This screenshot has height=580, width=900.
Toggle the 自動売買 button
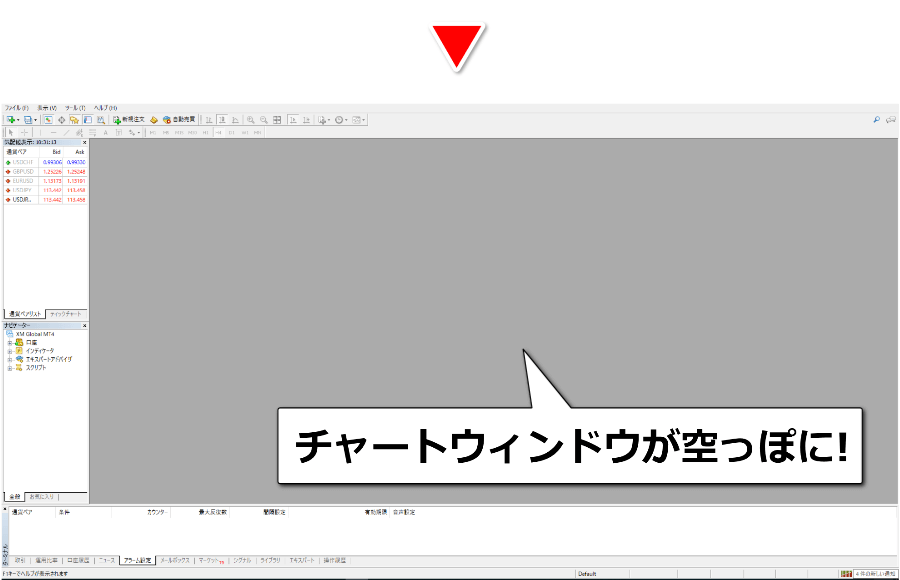179,120
